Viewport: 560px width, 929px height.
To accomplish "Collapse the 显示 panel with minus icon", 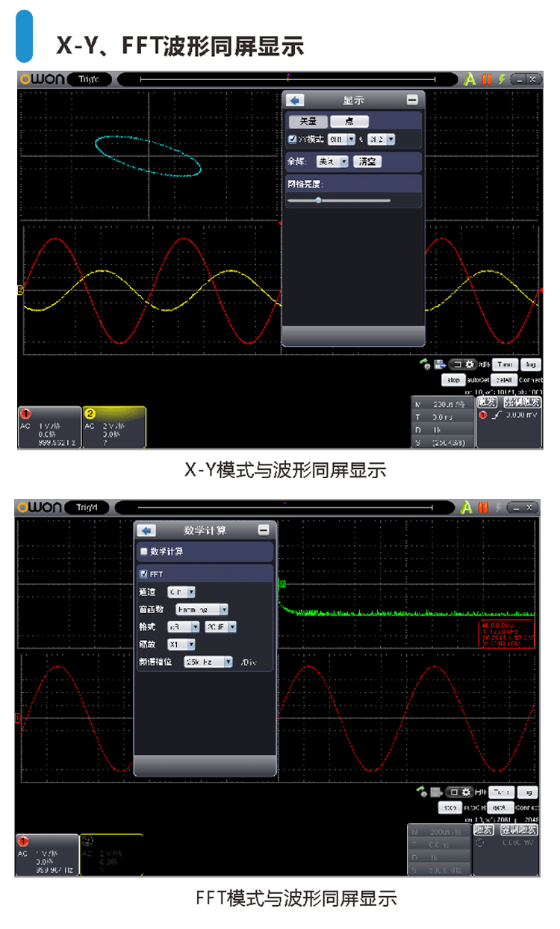I will click(412, 100).
